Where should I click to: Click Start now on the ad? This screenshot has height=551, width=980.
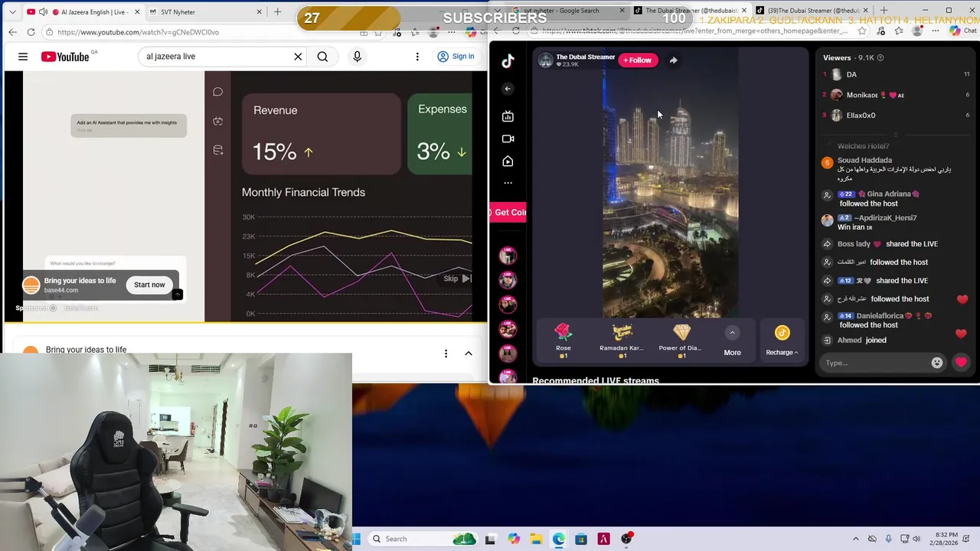coord(149,285)
